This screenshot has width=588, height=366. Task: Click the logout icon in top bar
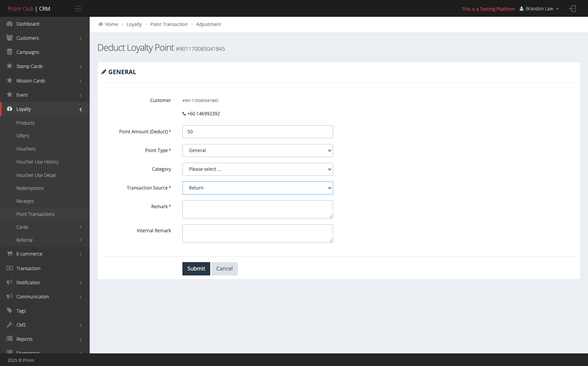(573, 9)
